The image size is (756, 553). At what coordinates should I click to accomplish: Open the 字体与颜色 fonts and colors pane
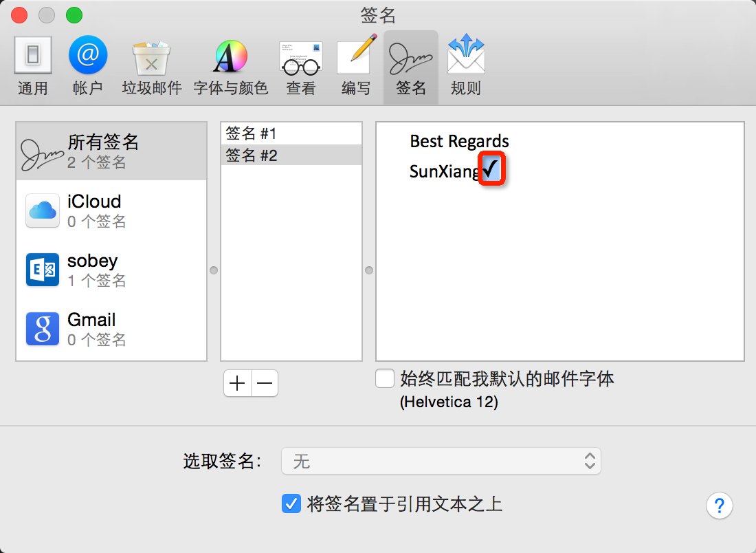point(230,67)
